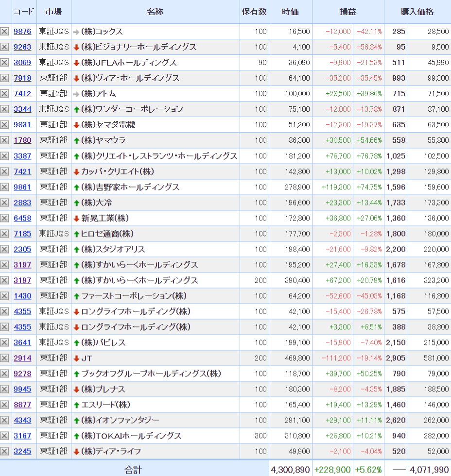Click the X icon beside JFLAホールディングス
Viewport: 451px width, 476px height.
(x=4, y=63)
